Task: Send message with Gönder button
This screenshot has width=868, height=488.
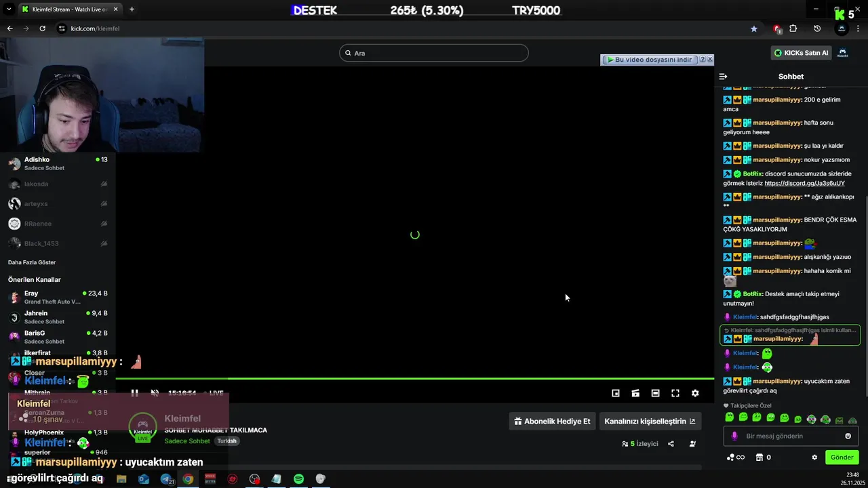Action: 842,457
